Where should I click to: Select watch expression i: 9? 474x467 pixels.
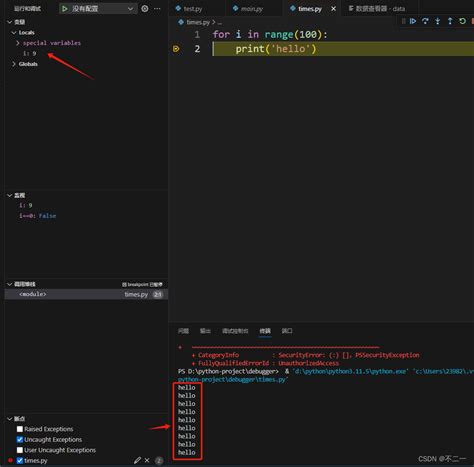point(26,205)
